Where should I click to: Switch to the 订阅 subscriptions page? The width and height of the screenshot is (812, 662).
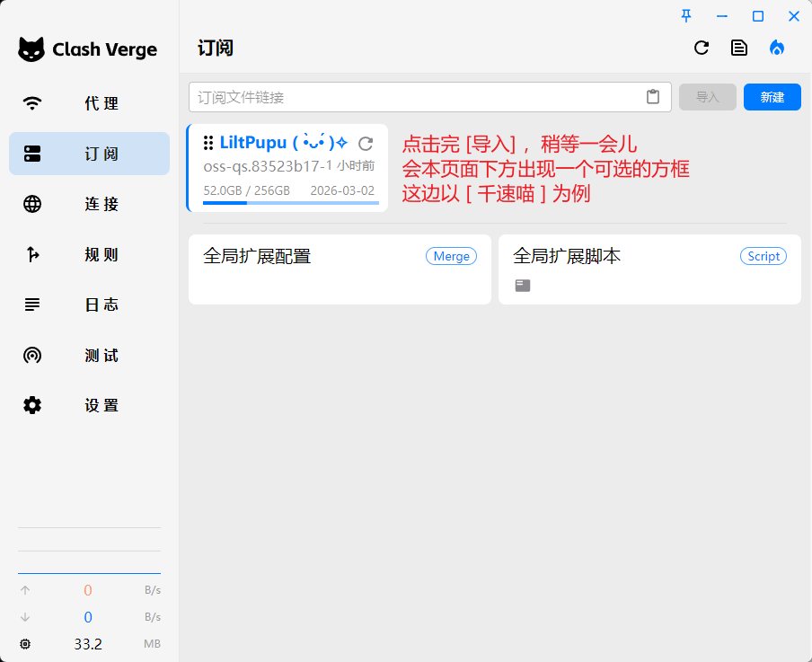pos(89,154)
